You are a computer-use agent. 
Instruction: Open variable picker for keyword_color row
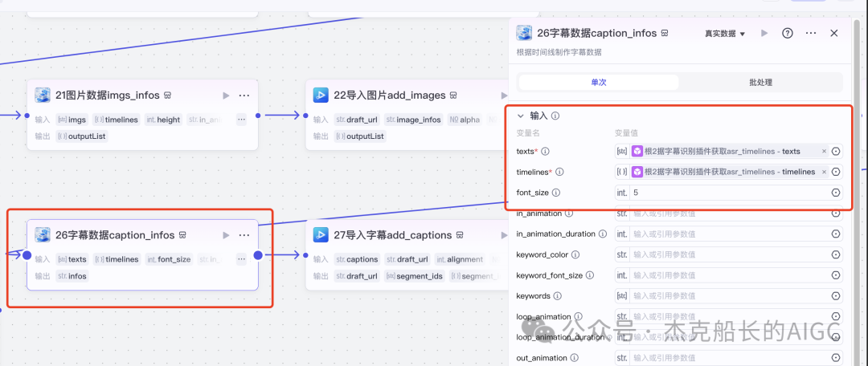pos(836,255)
